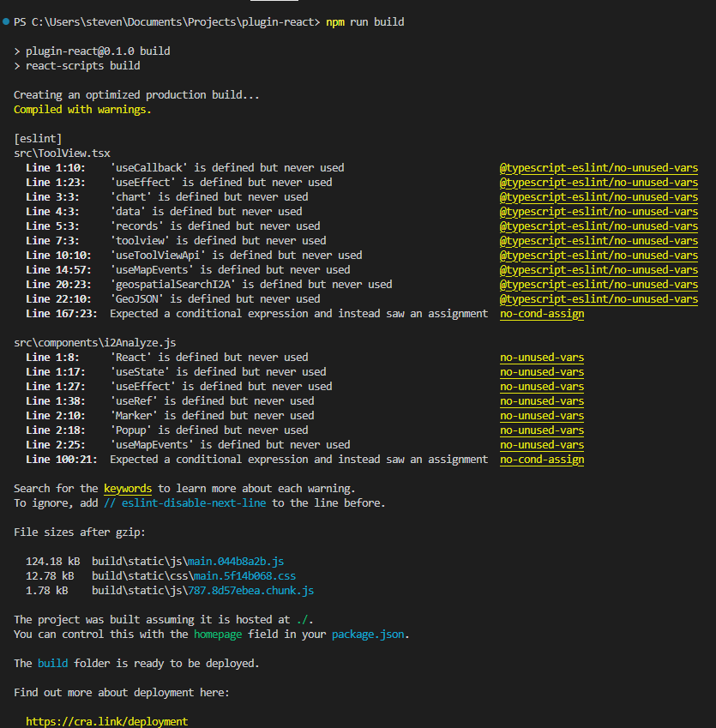Click the @typescript-eslint/no-unused-vars link for 'GeoJSON'
Image resolution: width=716 pixels, height=728 pixels.
pos(599,298)
